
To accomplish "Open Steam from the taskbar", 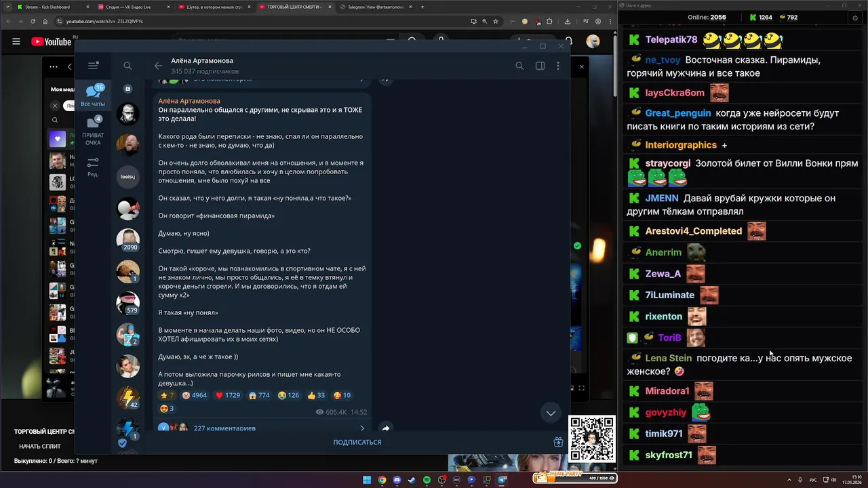I will point(412,480).
